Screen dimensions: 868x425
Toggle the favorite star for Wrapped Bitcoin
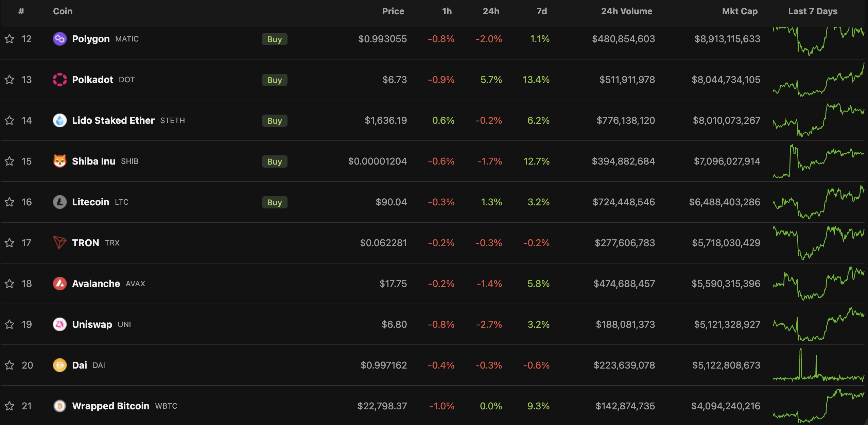pyautogui.click(x=10, y=406)
